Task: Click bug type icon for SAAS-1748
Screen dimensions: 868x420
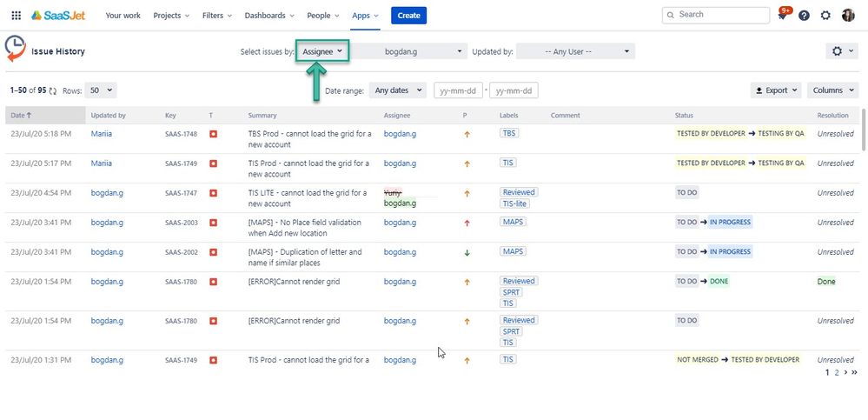Action: coord(213,134)
